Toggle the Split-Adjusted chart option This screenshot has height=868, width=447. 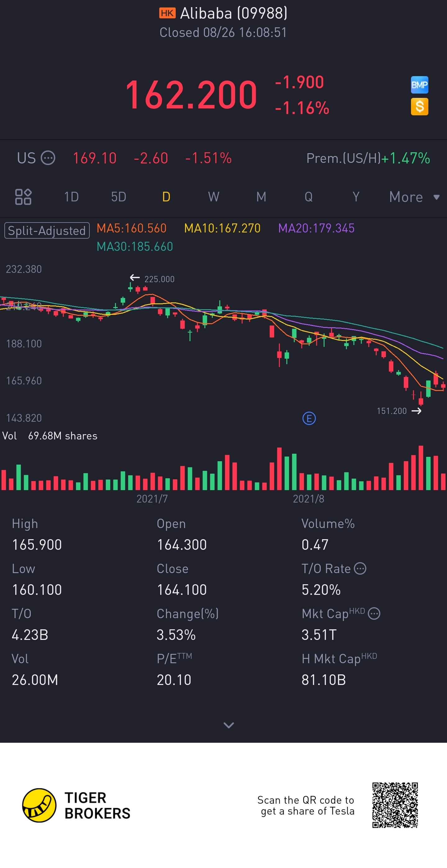(x=47, y=231)
